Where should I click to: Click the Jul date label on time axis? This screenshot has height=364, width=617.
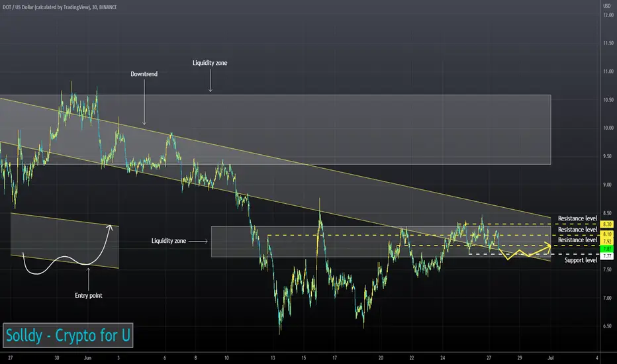(x=551, y=357)
